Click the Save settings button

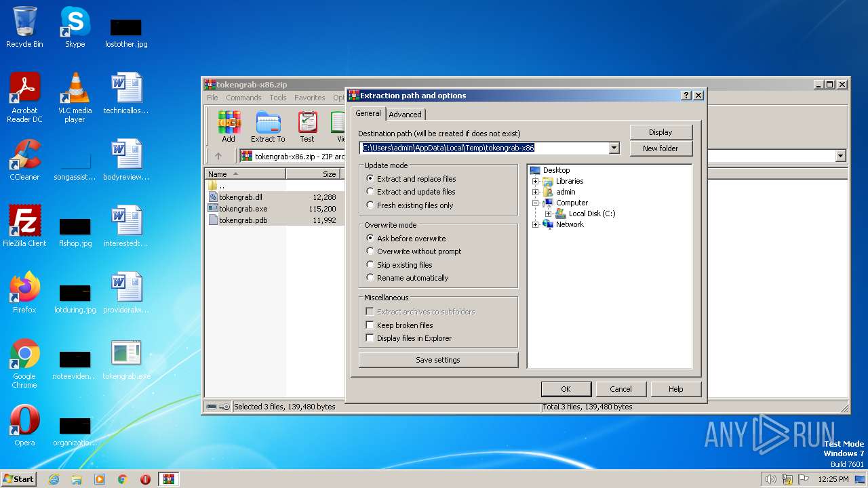[x=438, y=360]
